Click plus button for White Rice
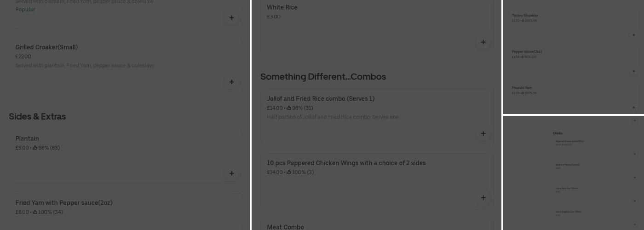 (x=483, y=42)
